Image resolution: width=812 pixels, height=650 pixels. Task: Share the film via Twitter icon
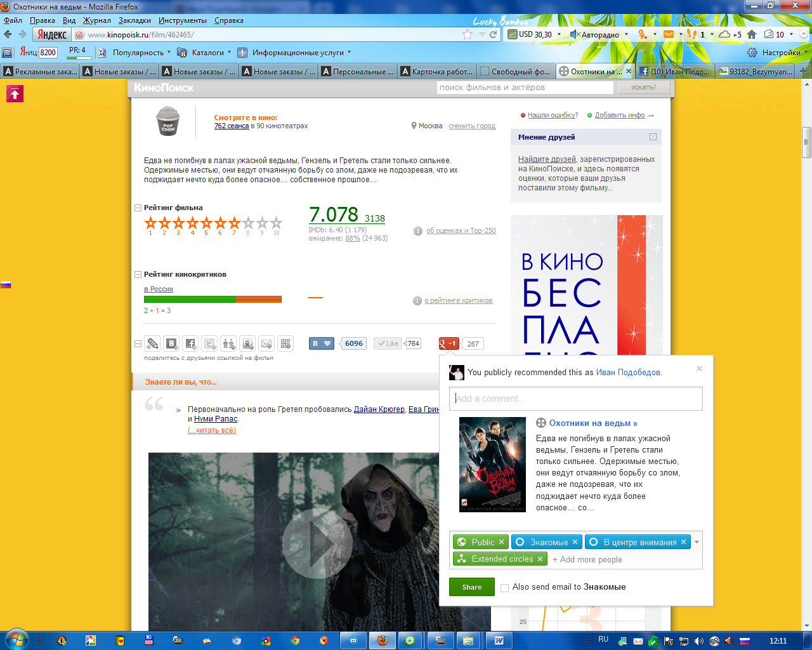209,343
